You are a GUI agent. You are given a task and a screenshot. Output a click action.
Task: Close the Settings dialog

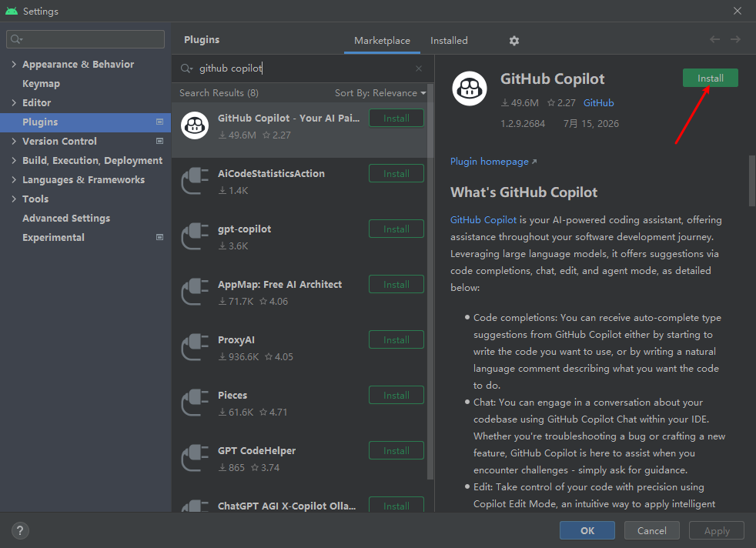(738, 11)
